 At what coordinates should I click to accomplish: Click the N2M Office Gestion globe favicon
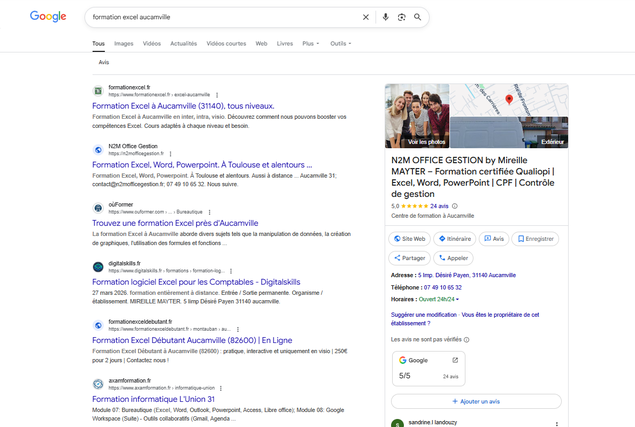pos(98,150)
